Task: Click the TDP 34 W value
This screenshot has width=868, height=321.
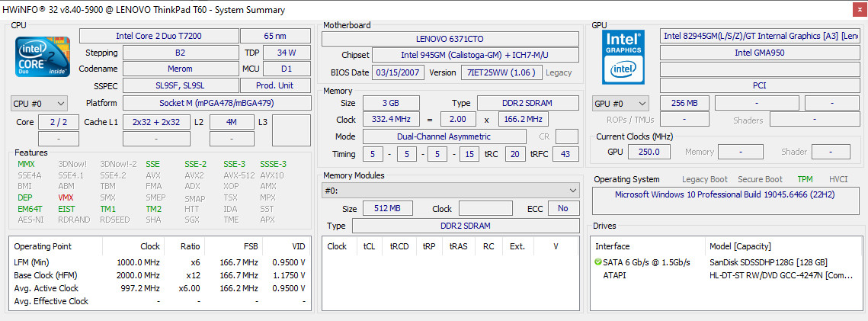Action: (x=287, y=53)
